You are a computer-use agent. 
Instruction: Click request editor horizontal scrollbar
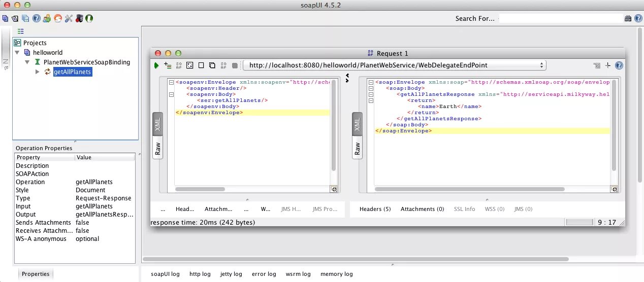[200, 189]
